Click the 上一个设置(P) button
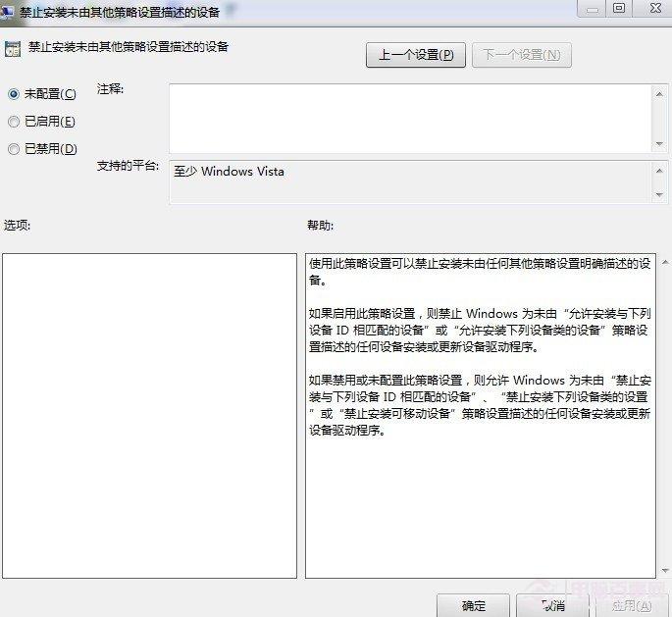This screenshot has width=672, height=617. pyautogui.click(x=416, y=55)
